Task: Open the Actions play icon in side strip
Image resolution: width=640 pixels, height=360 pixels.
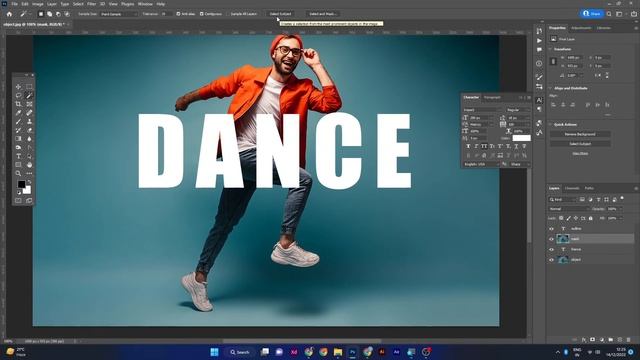Action: coord(539,40)
